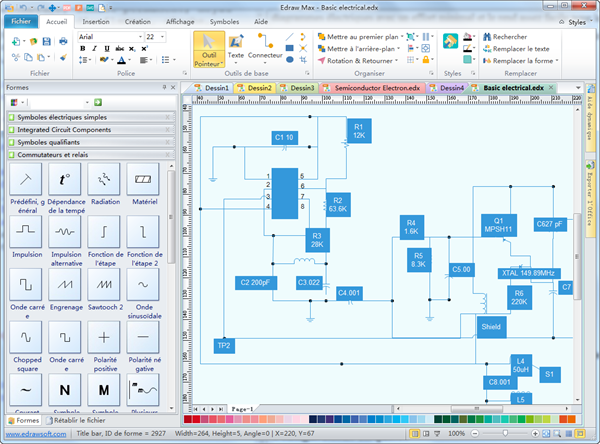Select the Outil Pointeur tool
The image size is (600, 444).
(x=209, y=50)
